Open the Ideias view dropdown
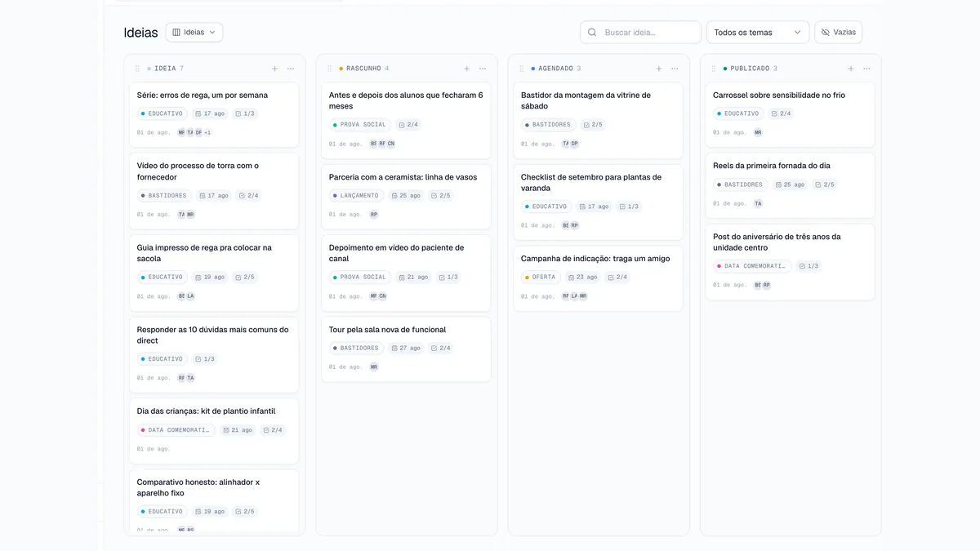This screenshot has width=980, height=551. click(194, 33)
